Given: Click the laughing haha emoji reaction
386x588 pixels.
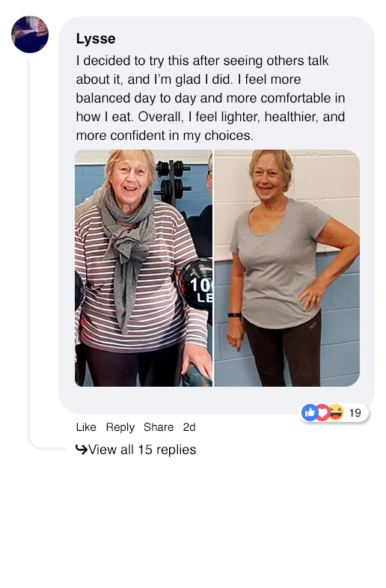Looking at the screenshot, I should pos(336,413).
